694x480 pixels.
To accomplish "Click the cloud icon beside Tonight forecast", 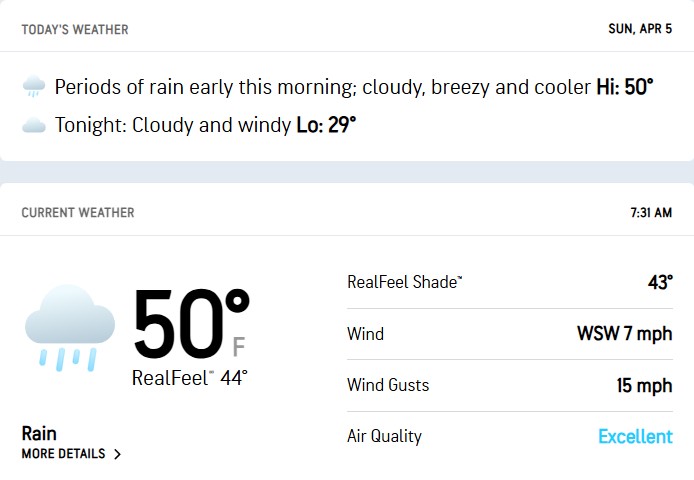I will point(33,126).
